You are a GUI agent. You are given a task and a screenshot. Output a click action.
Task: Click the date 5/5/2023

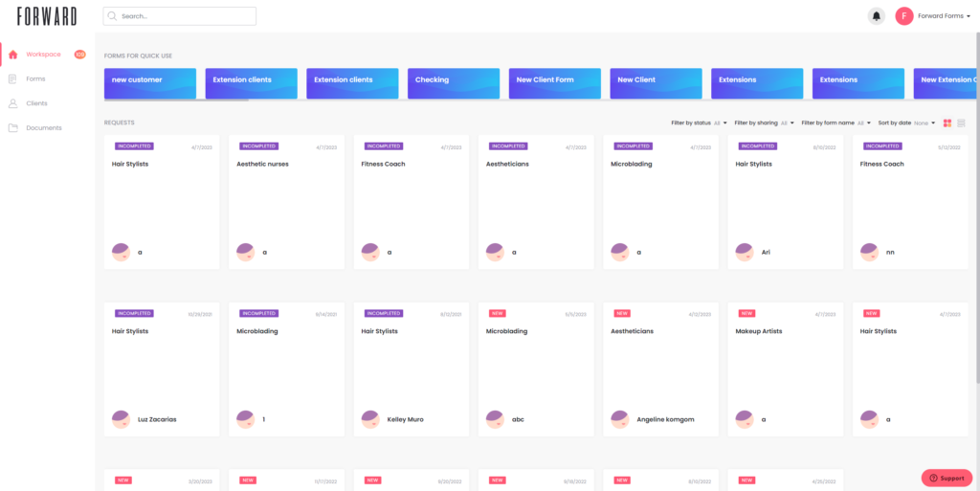coord(576,315)
